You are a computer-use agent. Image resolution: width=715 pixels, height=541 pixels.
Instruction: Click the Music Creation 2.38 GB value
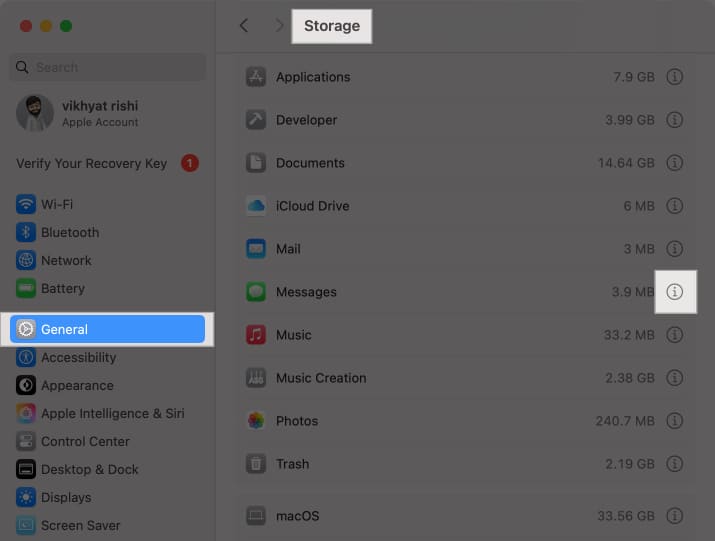point(630,378)
